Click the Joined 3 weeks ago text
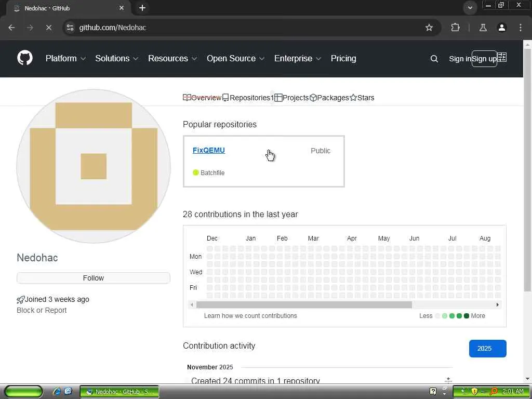Image resolution: width=532 pixels, height=399 pixels. (x=57, y=299)
